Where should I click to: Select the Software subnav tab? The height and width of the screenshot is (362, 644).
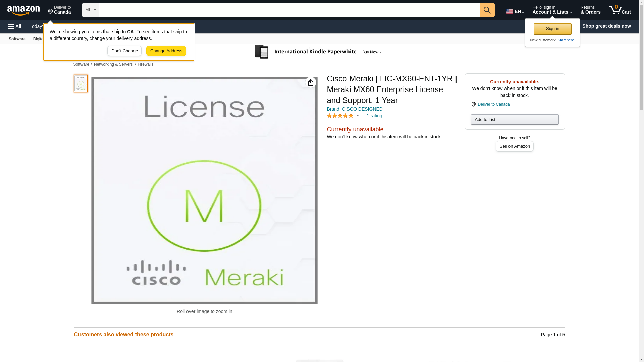click(17, 39)
